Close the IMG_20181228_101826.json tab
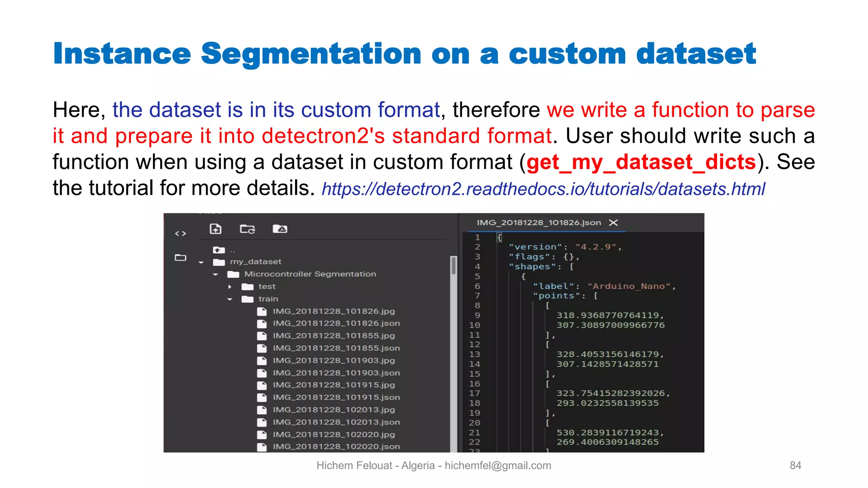The height and width of the screenshot is (488, 868). (613, 222)
